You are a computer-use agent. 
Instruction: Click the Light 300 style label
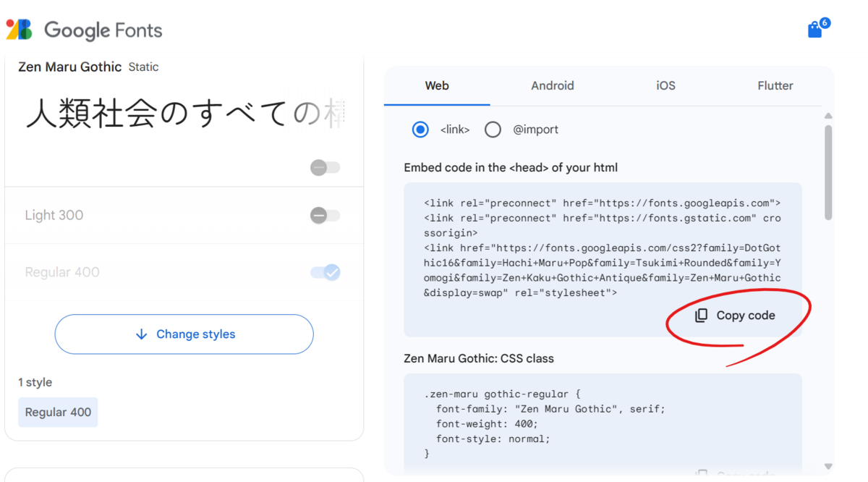click(54, 215)
